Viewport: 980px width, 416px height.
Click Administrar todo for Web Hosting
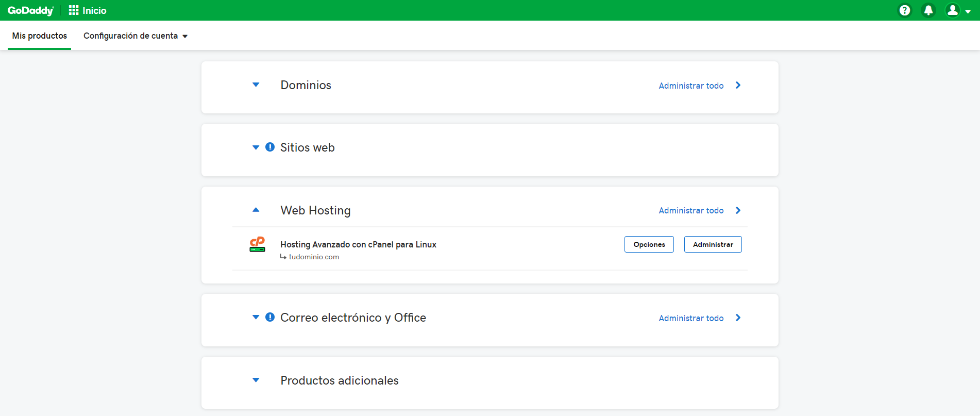pos(691,210)
